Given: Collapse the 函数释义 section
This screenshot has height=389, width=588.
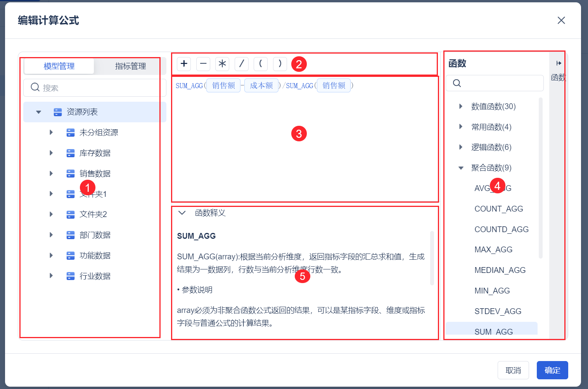Looking at the screenshot, I should tap(182, 213).
